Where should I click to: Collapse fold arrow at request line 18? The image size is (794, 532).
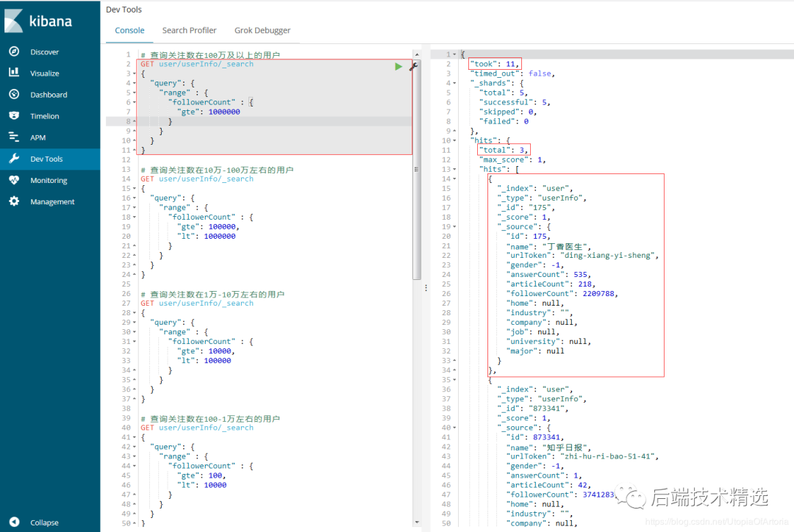(x=135, y=218)
